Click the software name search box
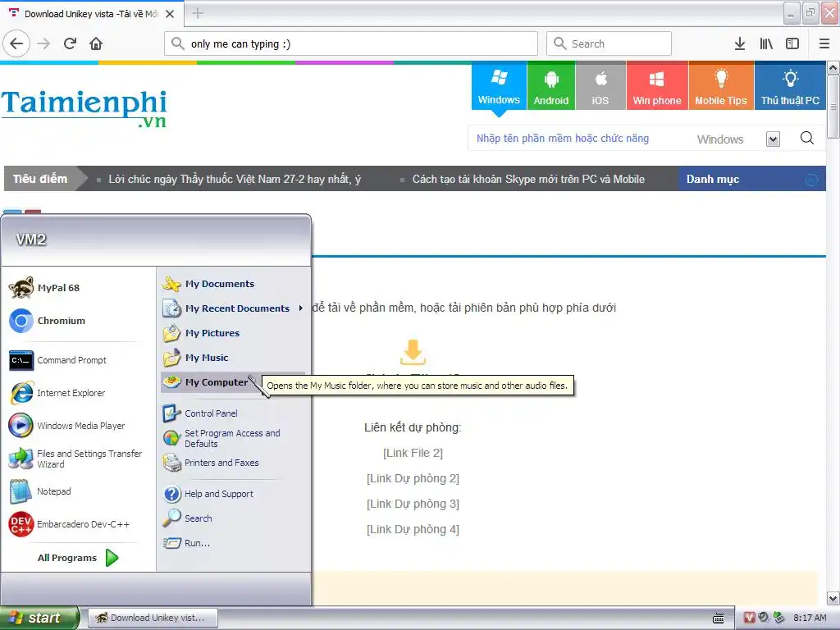Viewport: 840px width, 630px height. [578, 139]
